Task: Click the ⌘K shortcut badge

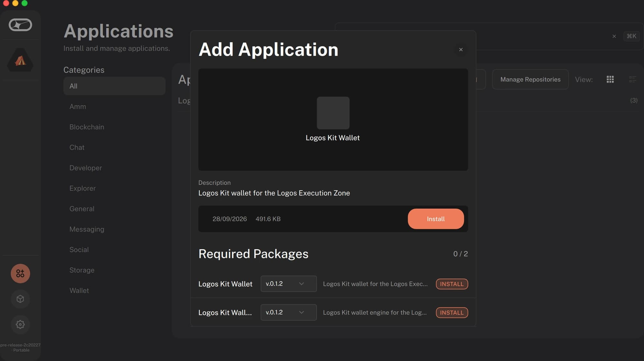Action: (631, 36)
